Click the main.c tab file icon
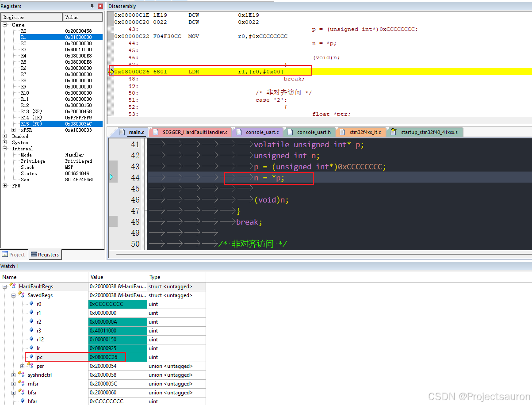This screenshot has width=532, height=405. 122,132
